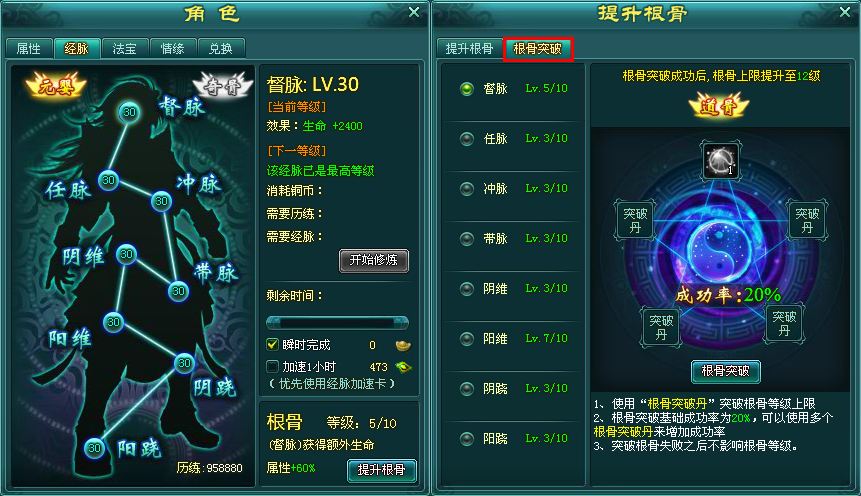Viewport: 861px width, 496px height.
Task: Click the remaining time progress bar
Action: tap(337, 322)
